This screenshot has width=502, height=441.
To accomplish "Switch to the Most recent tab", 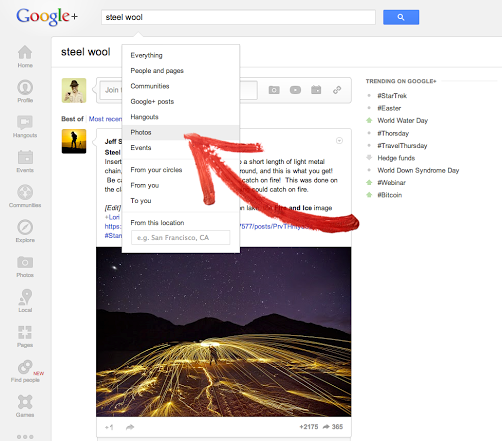I will click(105, 119).
